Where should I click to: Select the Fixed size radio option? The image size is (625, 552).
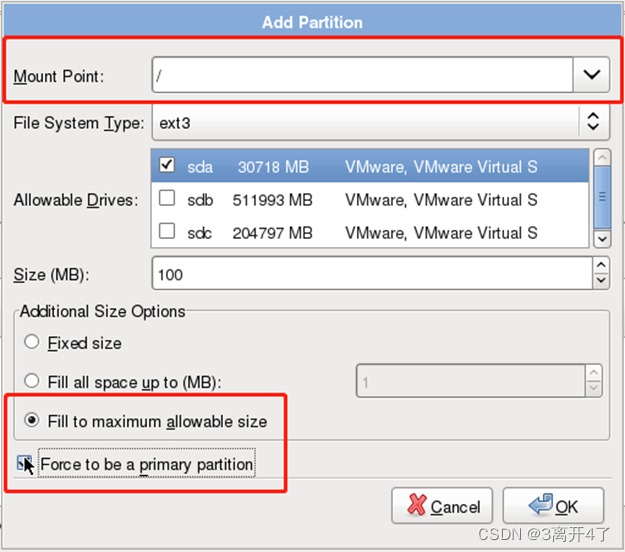(31, 342)
